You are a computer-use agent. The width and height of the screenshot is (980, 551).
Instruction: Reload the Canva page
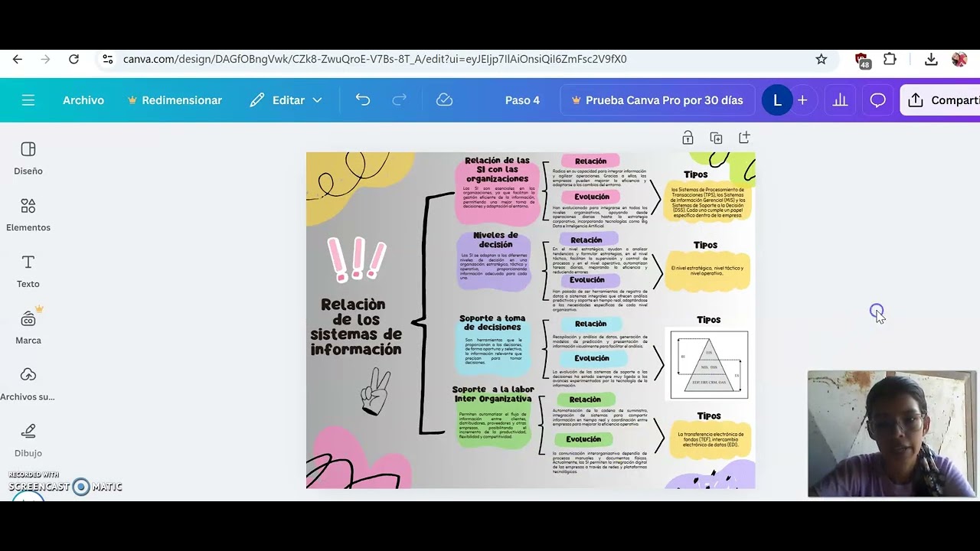[x=73, y=59]
